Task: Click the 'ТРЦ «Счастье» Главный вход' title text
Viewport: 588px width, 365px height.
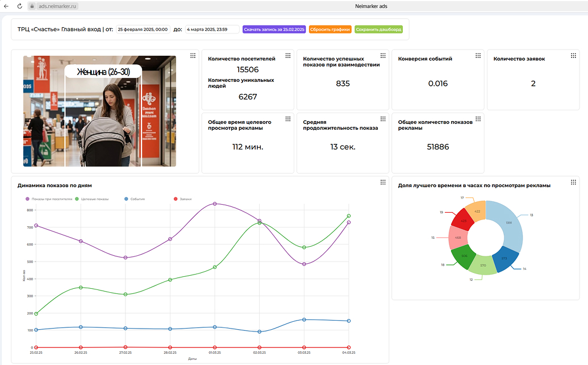Action: pyautogui.click(x=59, y=29)
